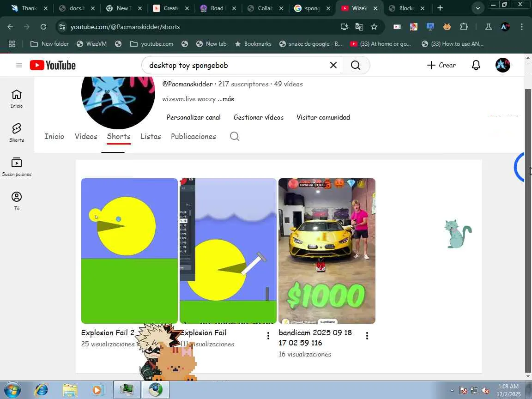The image size is (532, 399).
Task: Open a new browser tab
Action: (440, 8)
